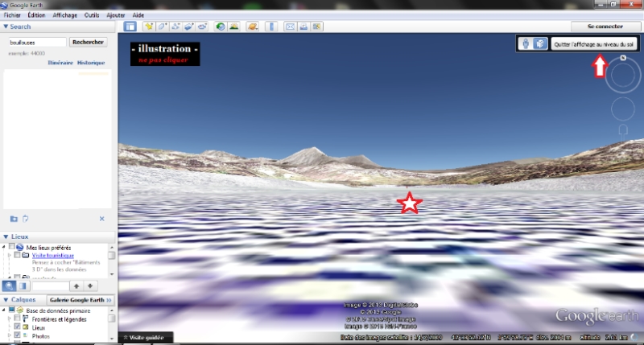Collapse the Search panel
644x345 pixels.
point(6,27)
